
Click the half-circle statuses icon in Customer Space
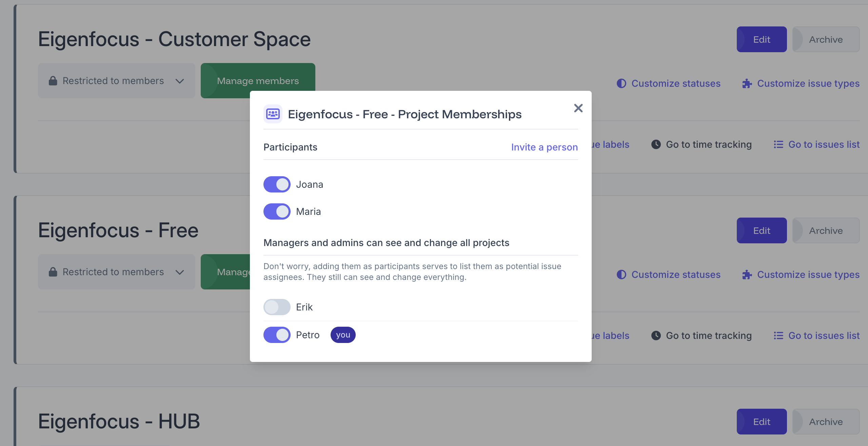pyautogui.click(x=621, y=83)
